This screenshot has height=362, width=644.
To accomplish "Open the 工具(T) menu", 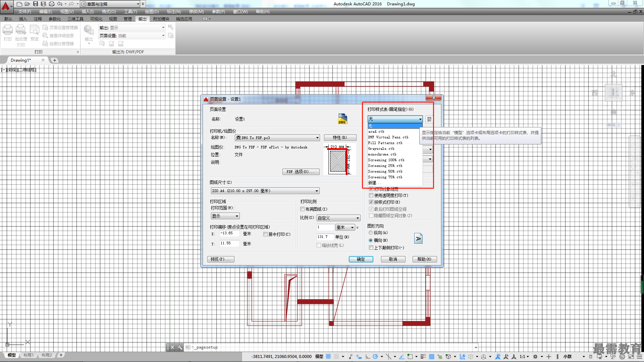I will [x=130, y=12].
